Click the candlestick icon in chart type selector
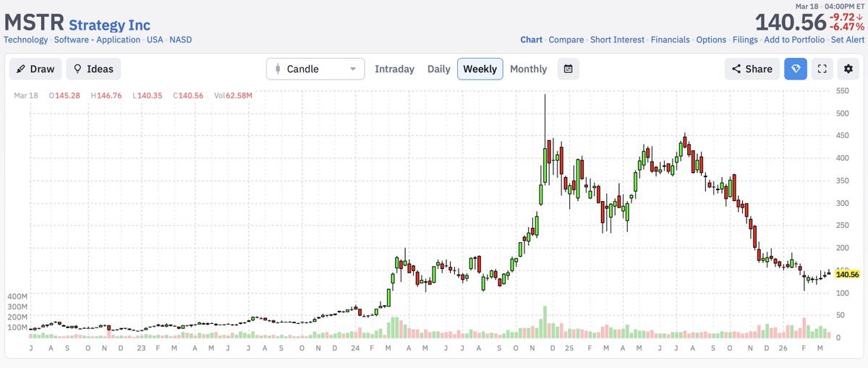 pos(278,69)
